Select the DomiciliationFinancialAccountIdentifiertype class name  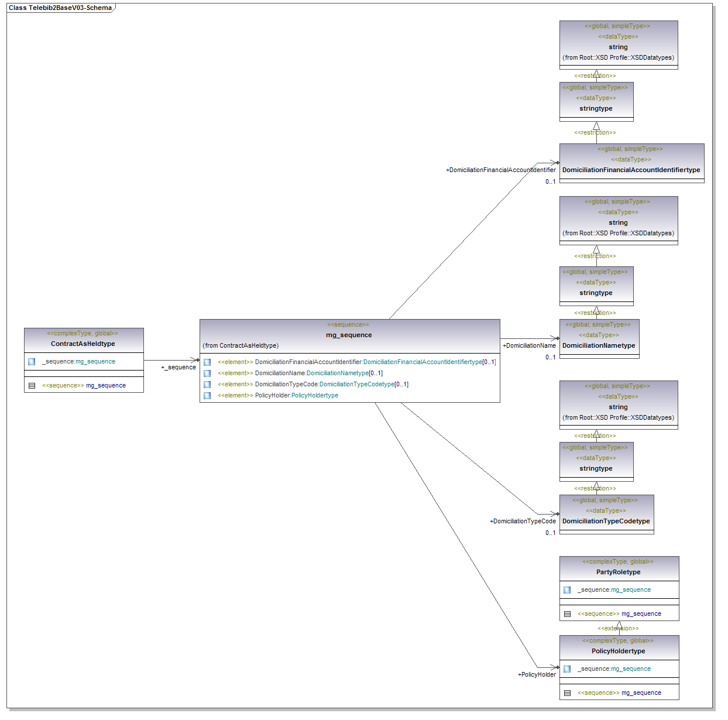(x=631, y=170)
